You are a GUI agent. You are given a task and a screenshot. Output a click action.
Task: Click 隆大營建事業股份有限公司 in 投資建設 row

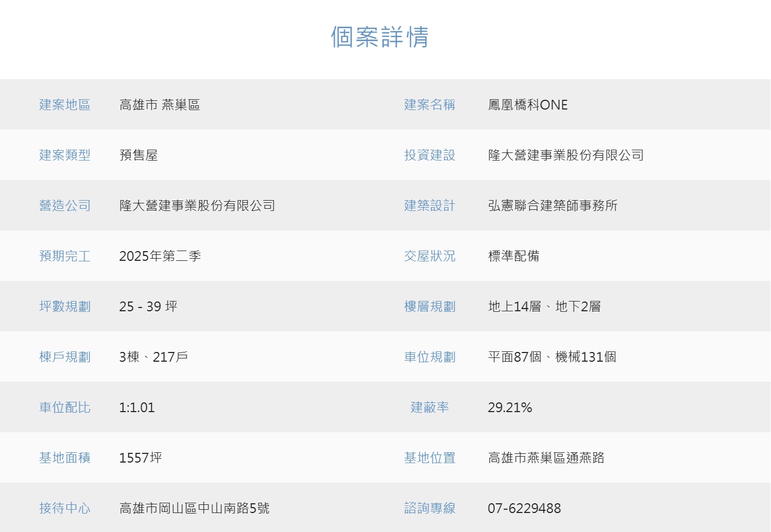566,155
